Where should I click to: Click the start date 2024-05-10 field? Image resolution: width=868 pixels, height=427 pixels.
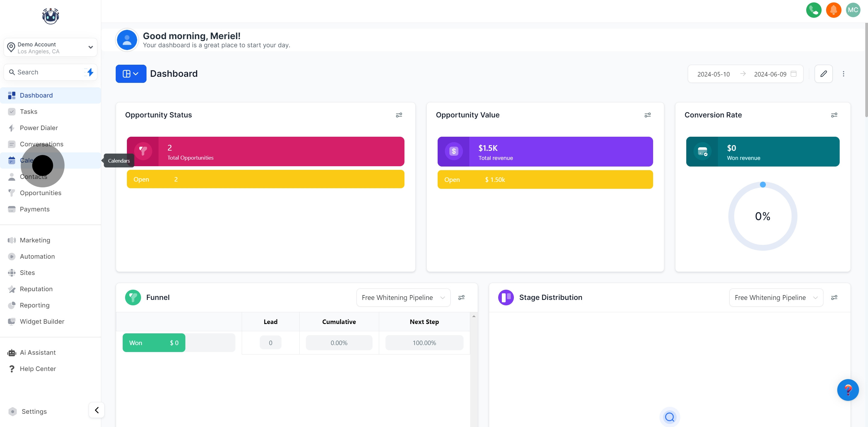(x=713, y=74)
